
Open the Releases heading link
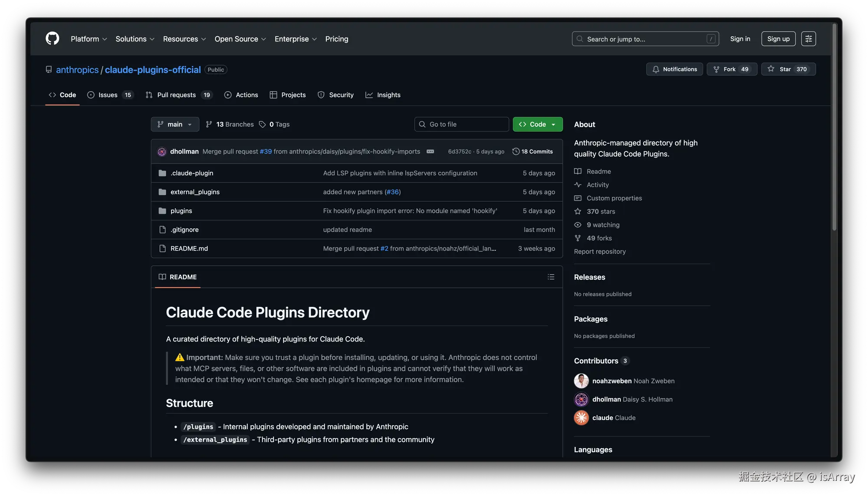point(589,277)
